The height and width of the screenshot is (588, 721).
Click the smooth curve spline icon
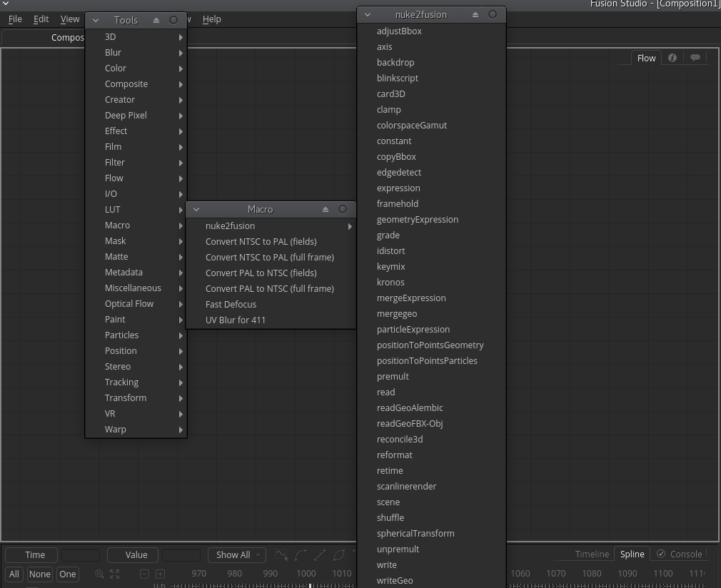(x=301, y=555)
